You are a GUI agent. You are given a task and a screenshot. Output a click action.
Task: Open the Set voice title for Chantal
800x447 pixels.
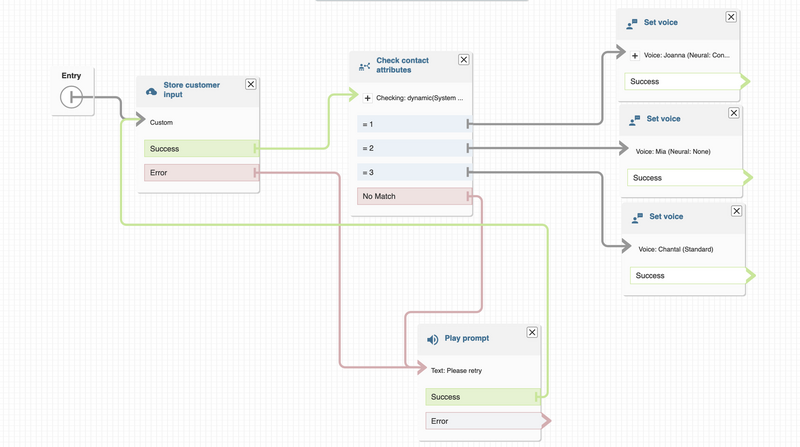tap(666, 216)
